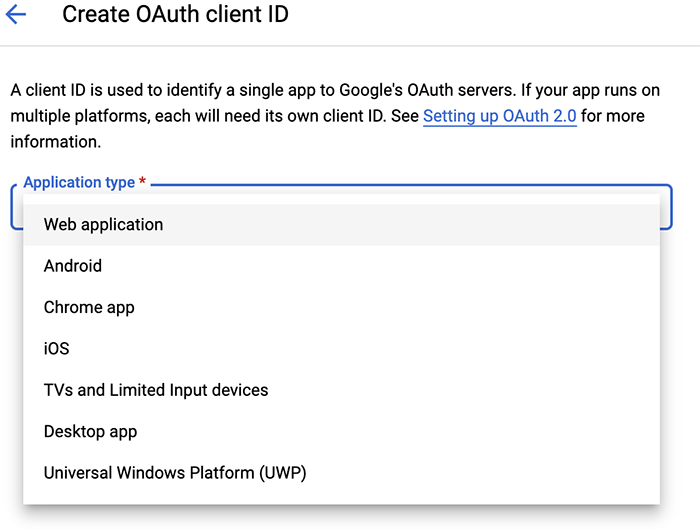Image resolution: width=700 pixels, height=529 pixels.
Task: Choose Android from application types
Action: [342, 266]
